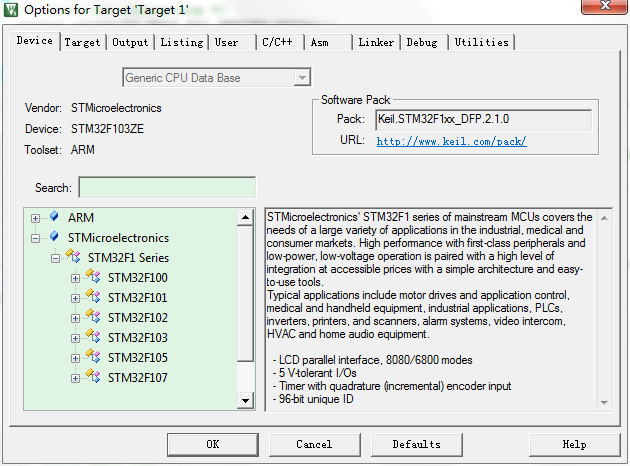Expand the STM32F105 subfamily
Screen dimensions: 630x466
(75, 358)
